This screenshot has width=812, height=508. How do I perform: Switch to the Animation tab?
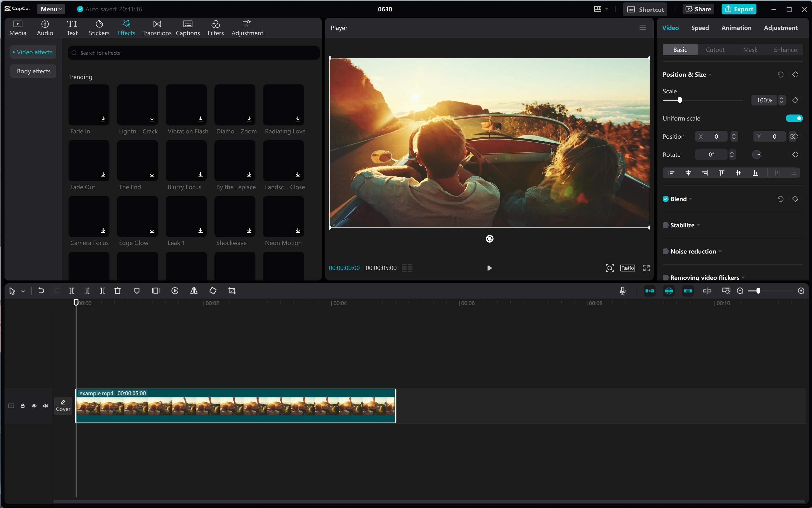click(736, 28)
